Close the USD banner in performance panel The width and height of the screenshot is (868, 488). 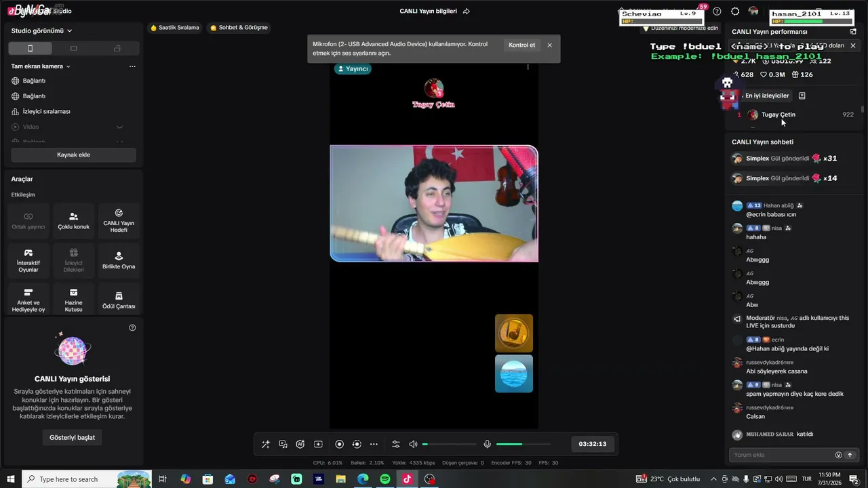coord(853,45)
